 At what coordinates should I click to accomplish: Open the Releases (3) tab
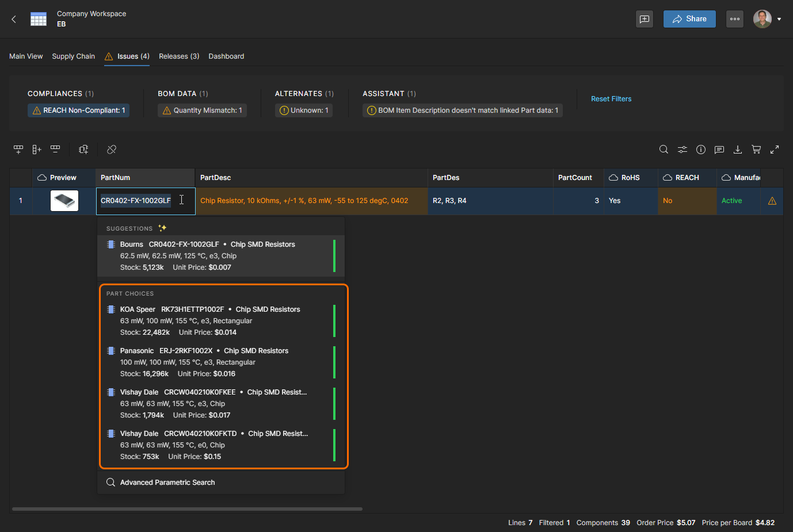[x=179, y=56]
